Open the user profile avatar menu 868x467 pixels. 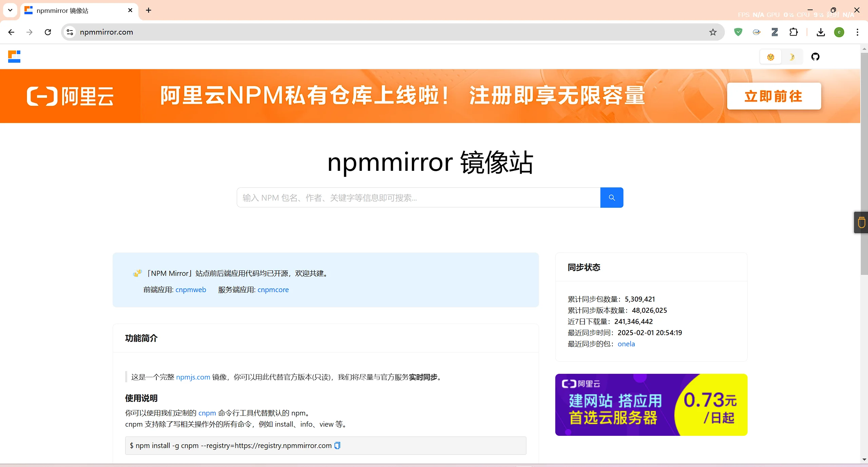pyautogui.click(x=839, y=32)
